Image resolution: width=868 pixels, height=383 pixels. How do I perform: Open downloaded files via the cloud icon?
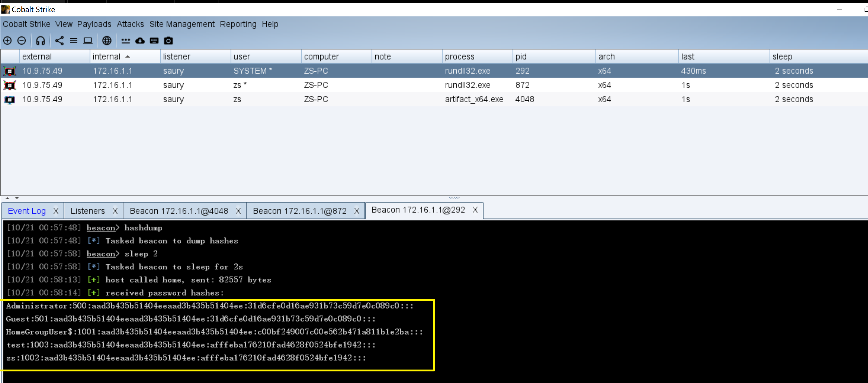click(140, 41)
